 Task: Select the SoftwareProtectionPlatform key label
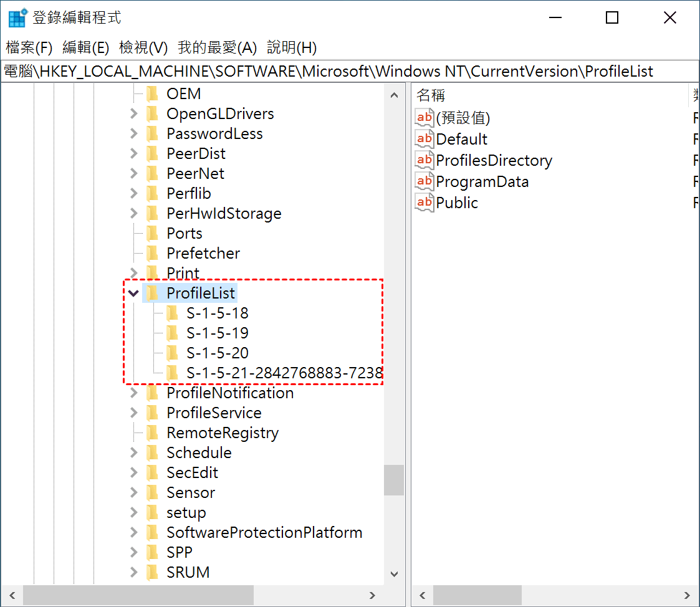coord(264,532)
